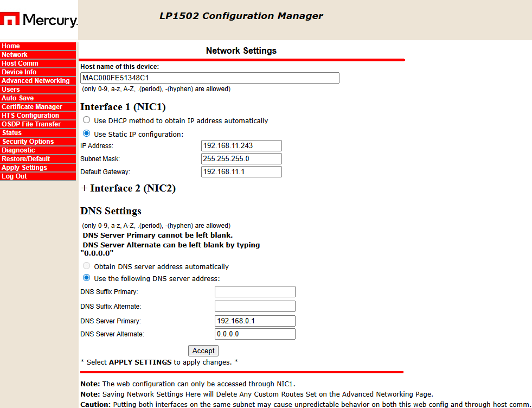The width and height of the screenshot is (532, 408).
Task: Open the Diagnostic page
Action: (x=37, y=150)
